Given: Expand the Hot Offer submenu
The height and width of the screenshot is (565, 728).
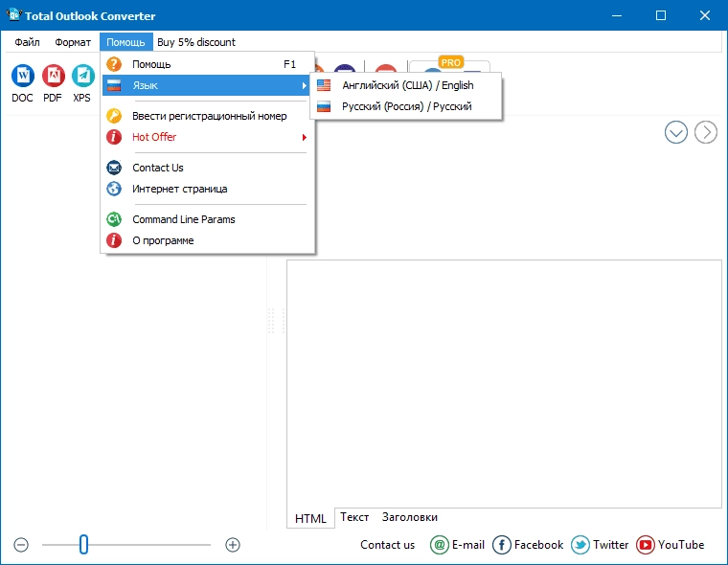Looking at the screenshot, I should 206,138.
